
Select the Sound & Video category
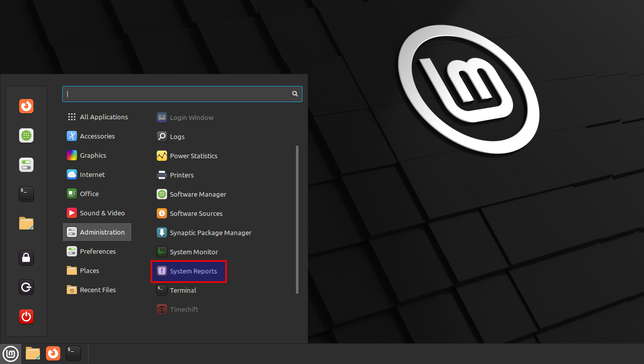pos(97,213)
